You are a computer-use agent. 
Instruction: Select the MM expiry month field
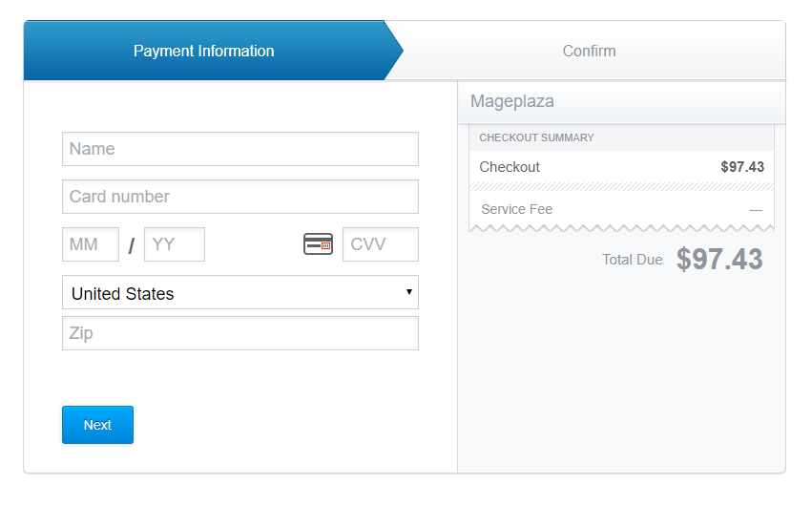click(91, 244)
